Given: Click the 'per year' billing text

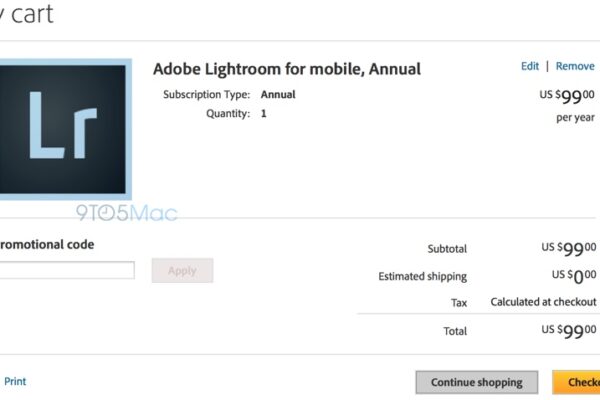Looking at the screenshot, I should click(576, 117).
